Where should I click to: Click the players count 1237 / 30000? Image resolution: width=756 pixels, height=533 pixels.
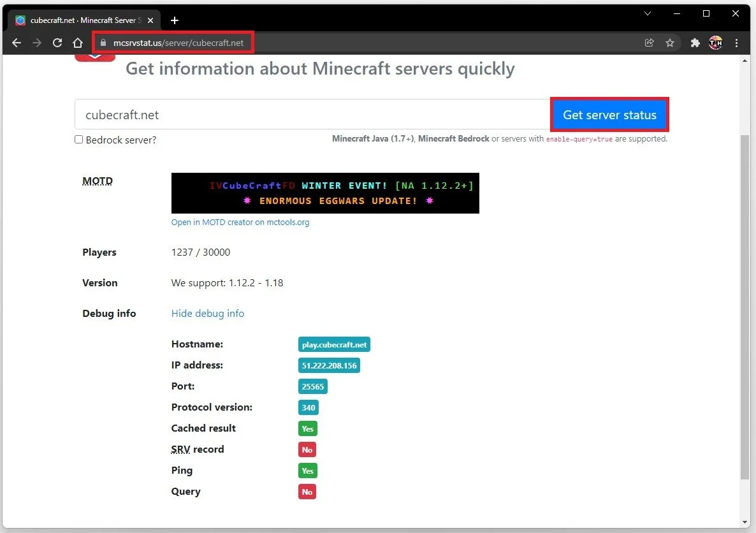click(201, 252)
